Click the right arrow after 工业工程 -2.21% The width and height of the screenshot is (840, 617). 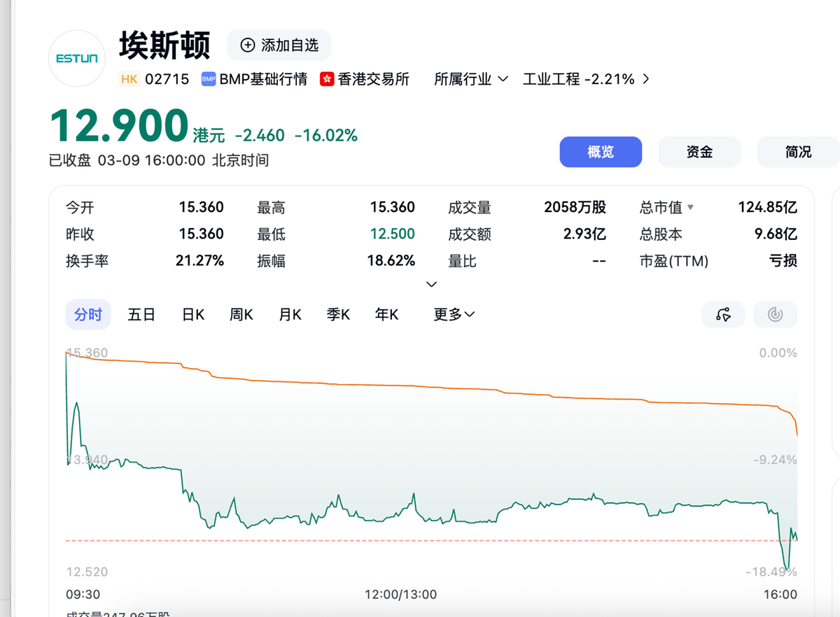point(645,79)
